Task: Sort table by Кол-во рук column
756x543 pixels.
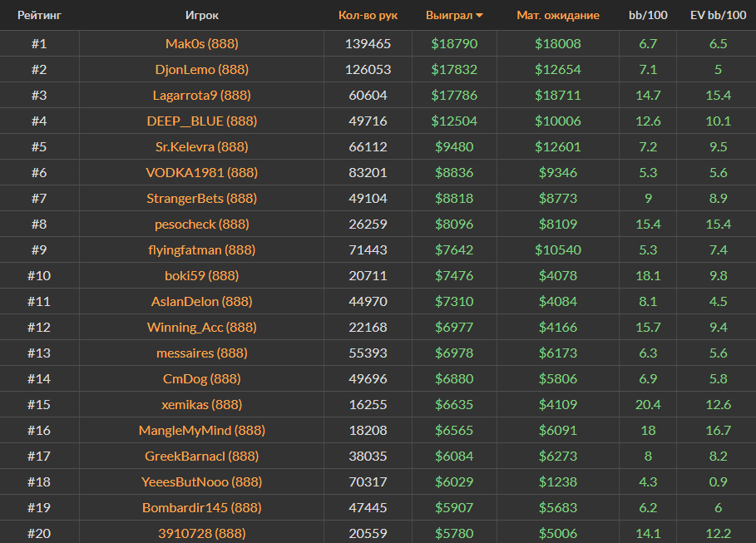Action: point(368,15)
